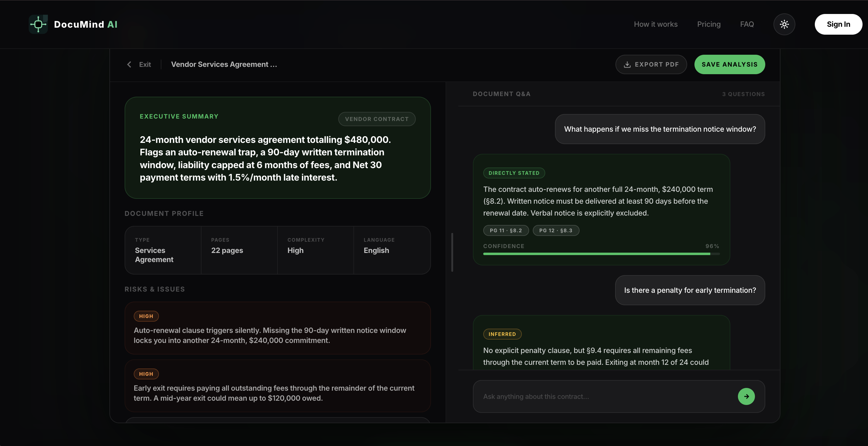Click the DocuMind AI logo icon
The height and width of the screenshot is (446, 868).
[38, 24]
